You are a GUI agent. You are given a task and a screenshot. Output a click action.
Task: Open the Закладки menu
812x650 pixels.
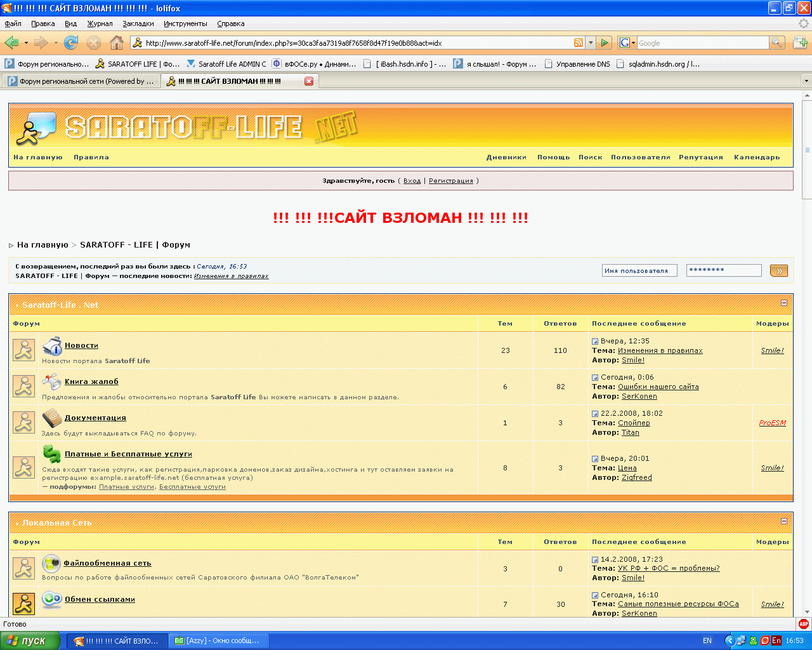click(x=138, y=23)
